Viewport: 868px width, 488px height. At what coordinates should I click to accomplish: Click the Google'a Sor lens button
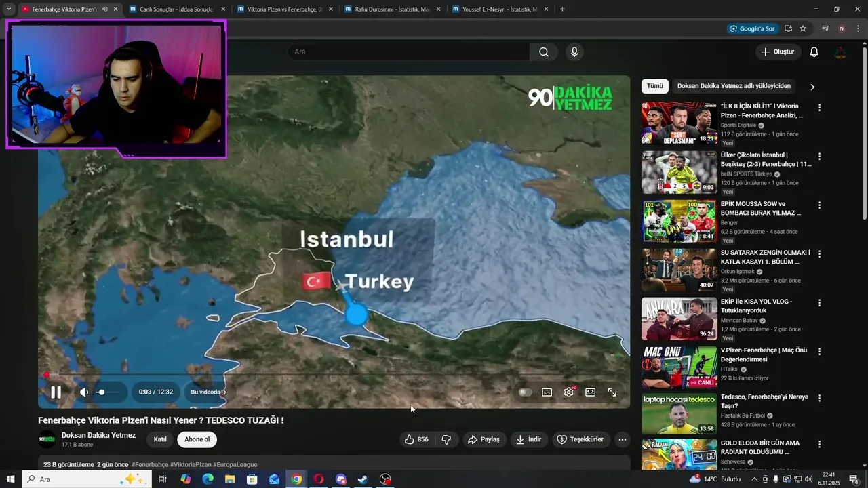(x=751, y=28)
